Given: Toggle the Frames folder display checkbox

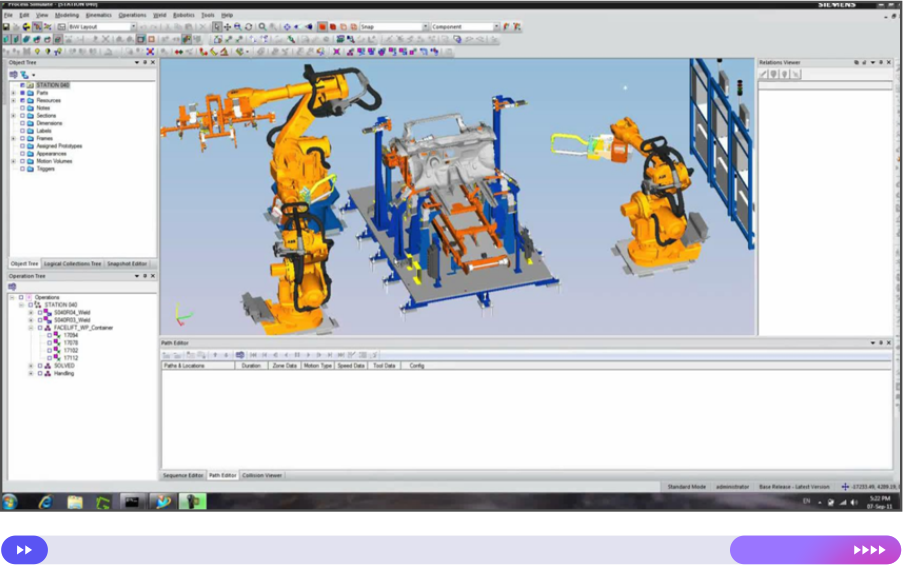Looking at the screenshot, I should click(22, 139).
